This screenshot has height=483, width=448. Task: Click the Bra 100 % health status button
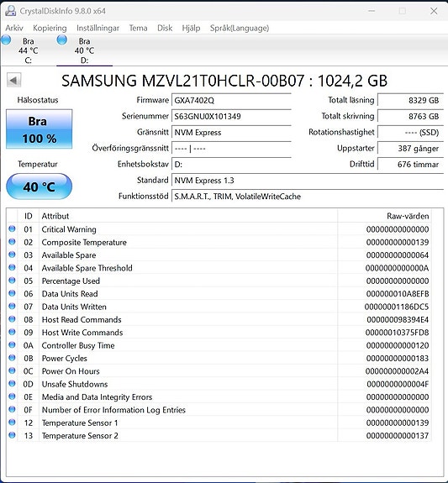(40, 129)
